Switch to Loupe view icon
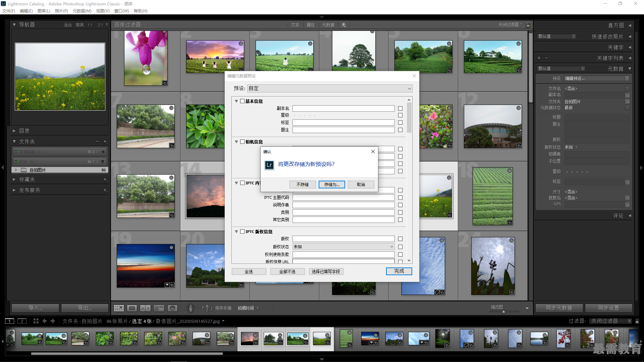The width and height of the screenshot is (644, 362). click(x=132, y=308)
